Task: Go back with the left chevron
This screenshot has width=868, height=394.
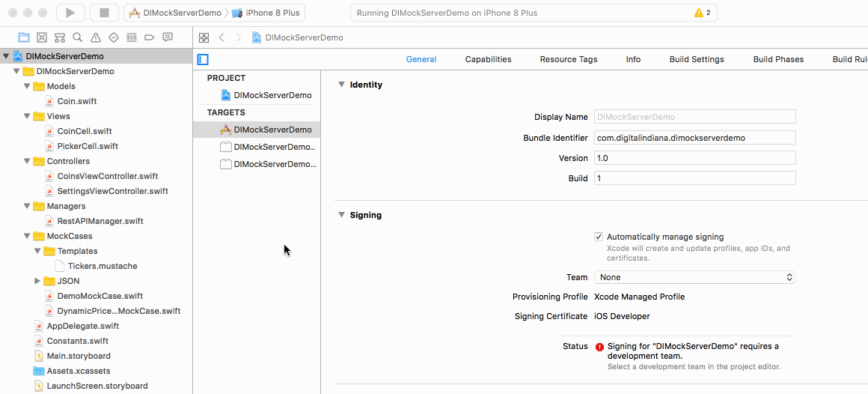Action: (x=221, y=37)
